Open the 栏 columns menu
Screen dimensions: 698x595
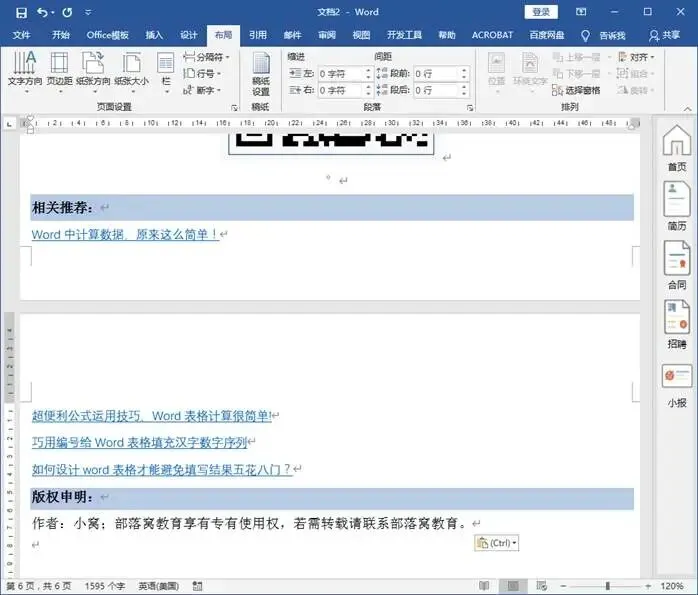[166, 73]
